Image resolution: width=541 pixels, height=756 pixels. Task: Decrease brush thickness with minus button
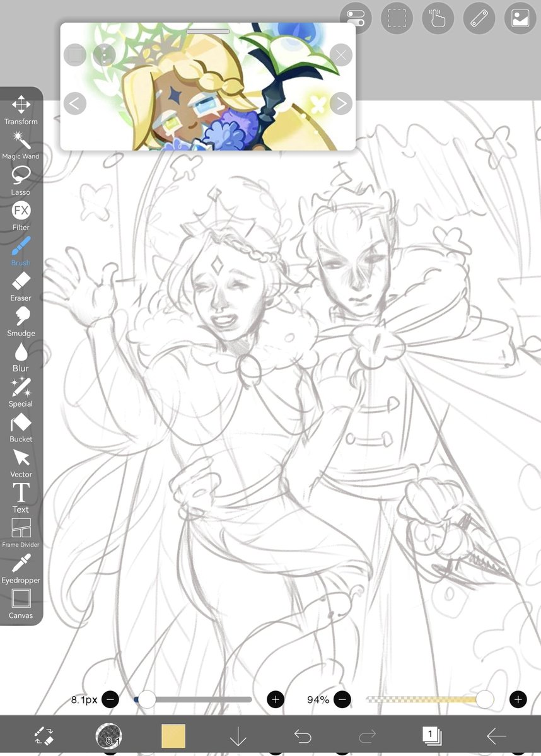pos(110,699)
